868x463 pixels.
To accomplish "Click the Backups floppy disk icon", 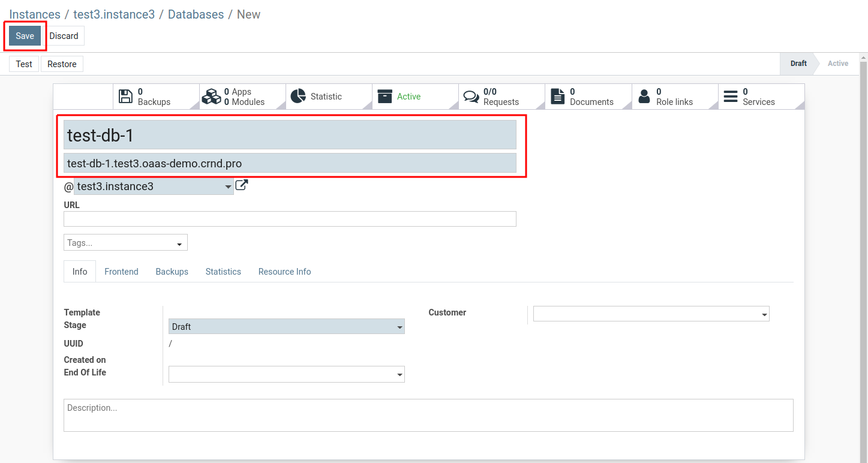I will 125,97.
